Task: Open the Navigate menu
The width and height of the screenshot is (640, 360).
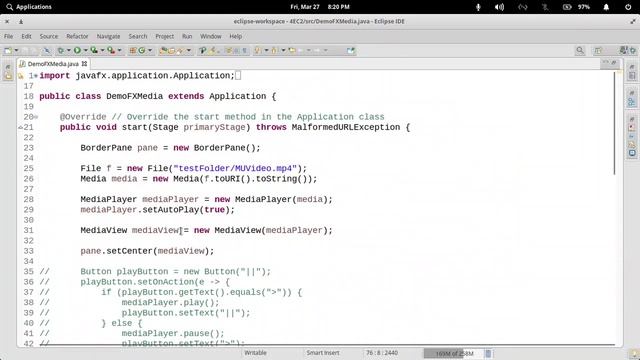Action: [108, 36]
